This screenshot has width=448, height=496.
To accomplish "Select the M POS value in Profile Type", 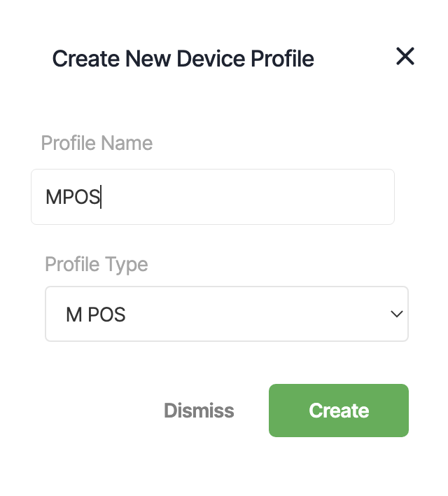I will [x=95, y=315].
